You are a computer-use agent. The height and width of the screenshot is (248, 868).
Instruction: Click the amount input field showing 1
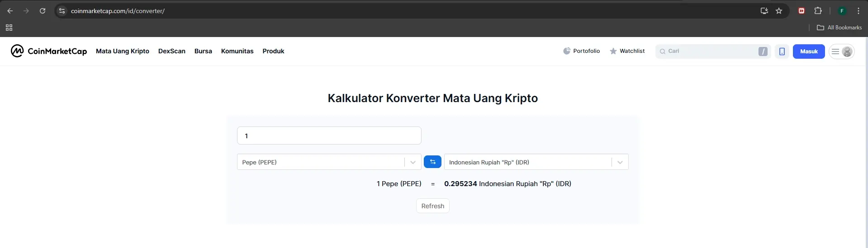(329, 136)
